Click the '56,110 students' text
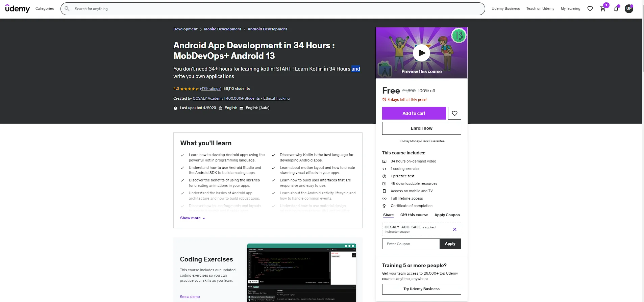644x302 pixels. pos(237,89)
